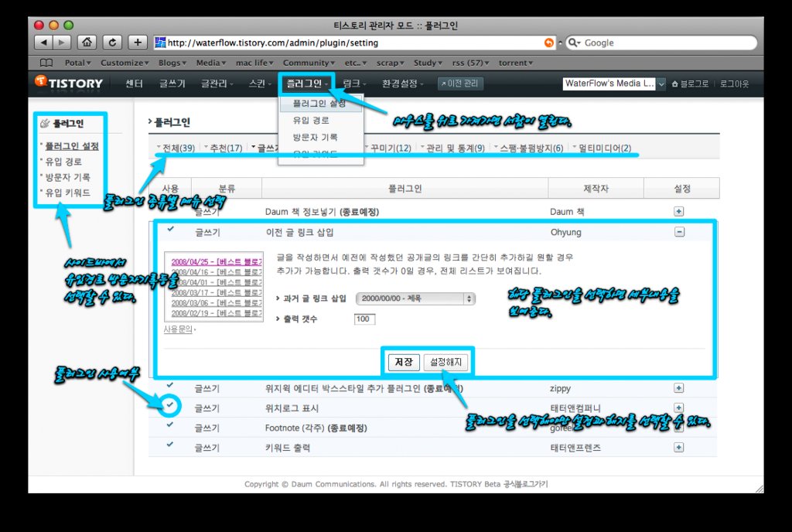Viewport: 792px width, 532px height.
Task: Open the scrap bookmarks folder
Action: tap(390, 63)
